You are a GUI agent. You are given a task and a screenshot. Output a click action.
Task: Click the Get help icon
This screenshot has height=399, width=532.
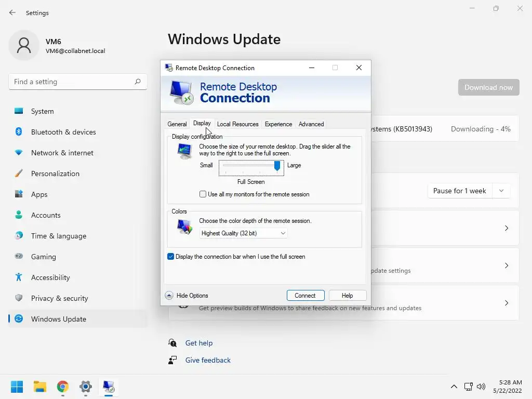(172, 343)
